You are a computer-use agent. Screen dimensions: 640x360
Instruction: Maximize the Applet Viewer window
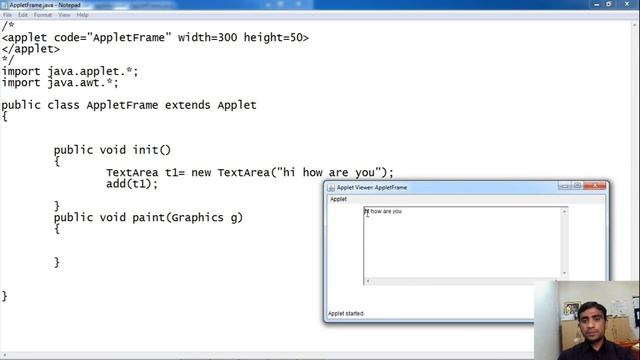pyautogui.click(x=577, y=186)
